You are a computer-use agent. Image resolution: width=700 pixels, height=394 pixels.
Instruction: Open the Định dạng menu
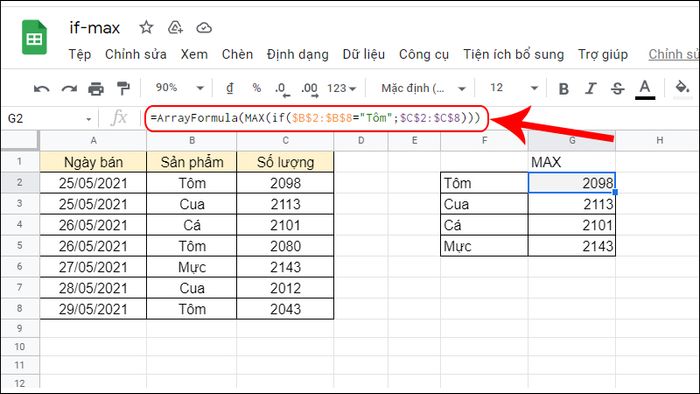(298, 55)
